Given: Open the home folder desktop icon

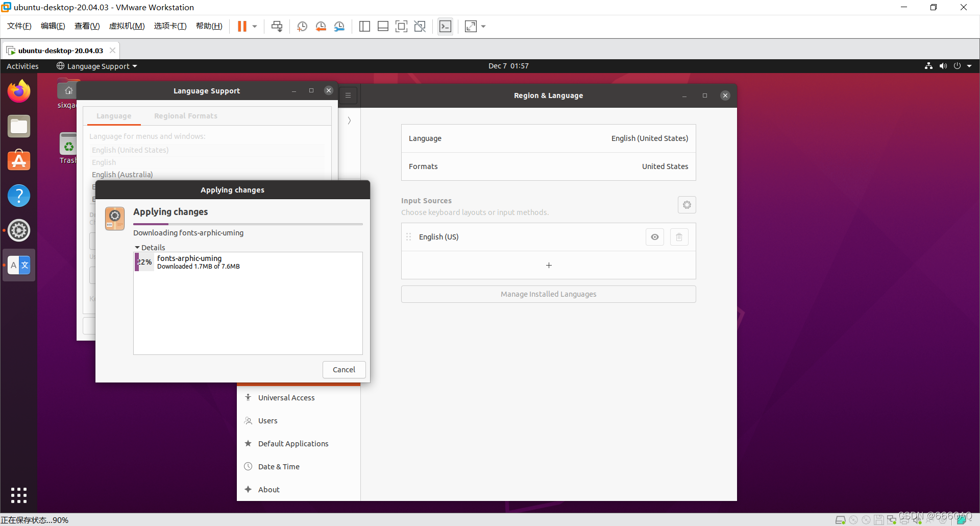Looking at the screenshot, I should [x=67, y=94].
